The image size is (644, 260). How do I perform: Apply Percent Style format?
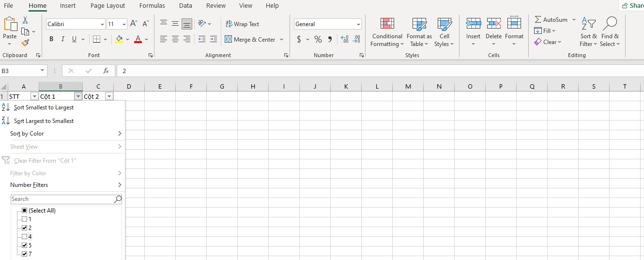point(318,39)
